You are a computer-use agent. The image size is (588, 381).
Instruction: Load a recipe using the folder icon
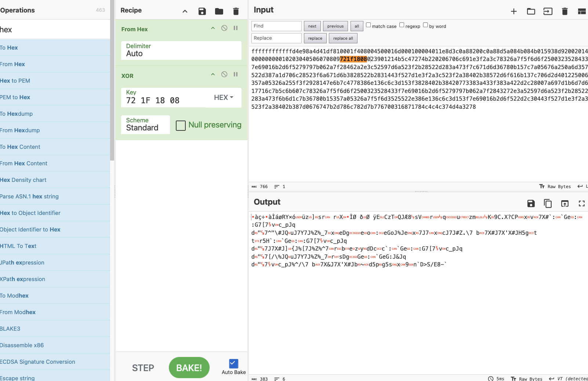coord(219,11)
